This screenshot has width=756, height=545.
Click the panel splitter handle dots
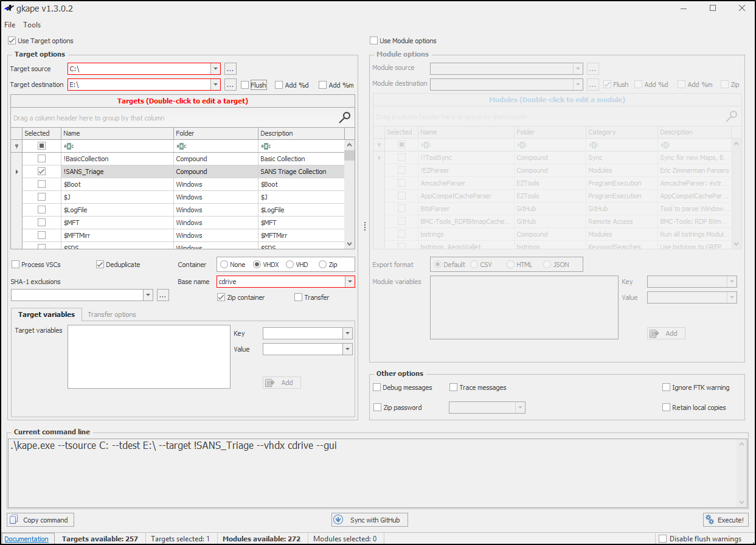(365, 226)
